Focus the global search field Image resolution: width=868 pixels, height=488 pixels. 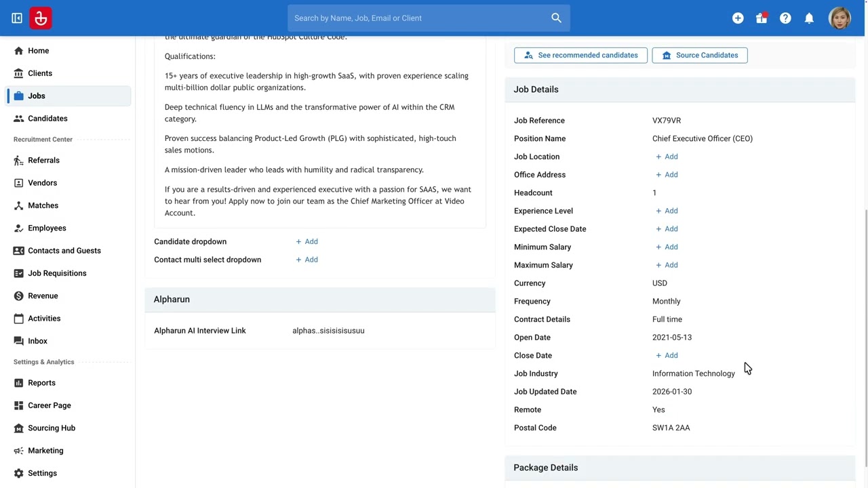pos(429,18)
